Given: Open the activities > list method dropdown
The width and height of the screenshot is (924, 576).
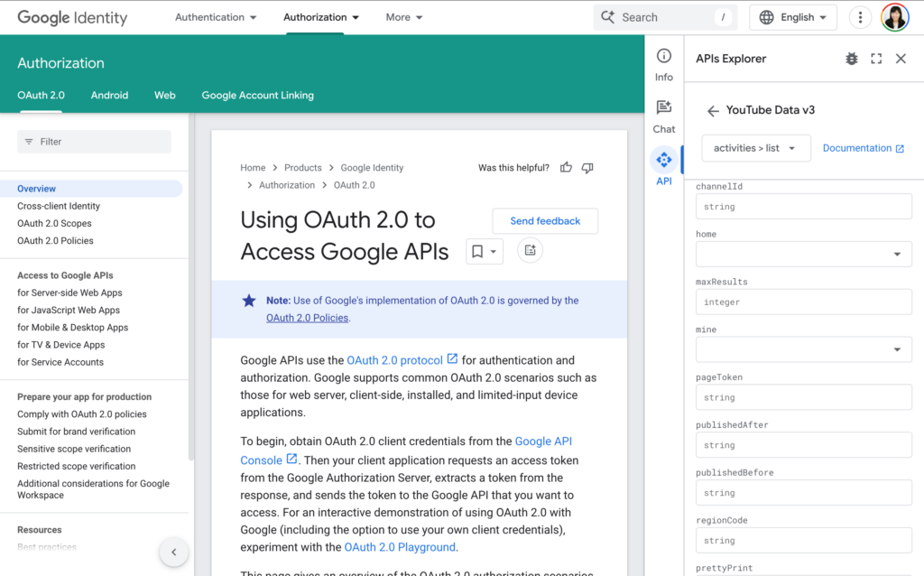Looking at the screenshot, I should pos(756,148).
